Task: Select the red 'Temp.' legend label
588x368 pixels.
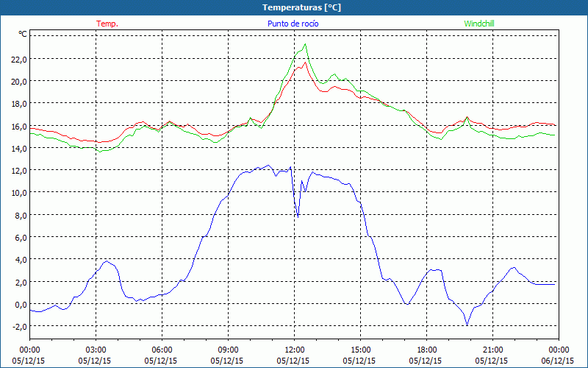Action: pyautogui.click(x=107, y=24)
